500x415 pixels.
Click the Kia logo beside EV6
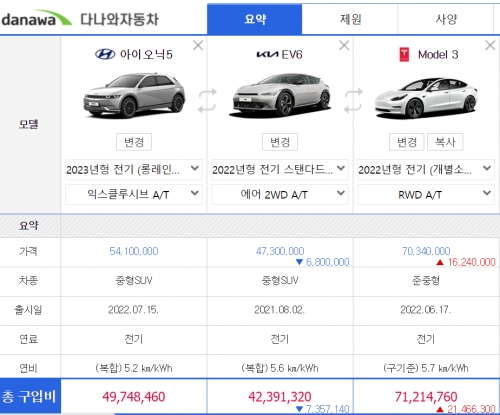coord(267,54)
